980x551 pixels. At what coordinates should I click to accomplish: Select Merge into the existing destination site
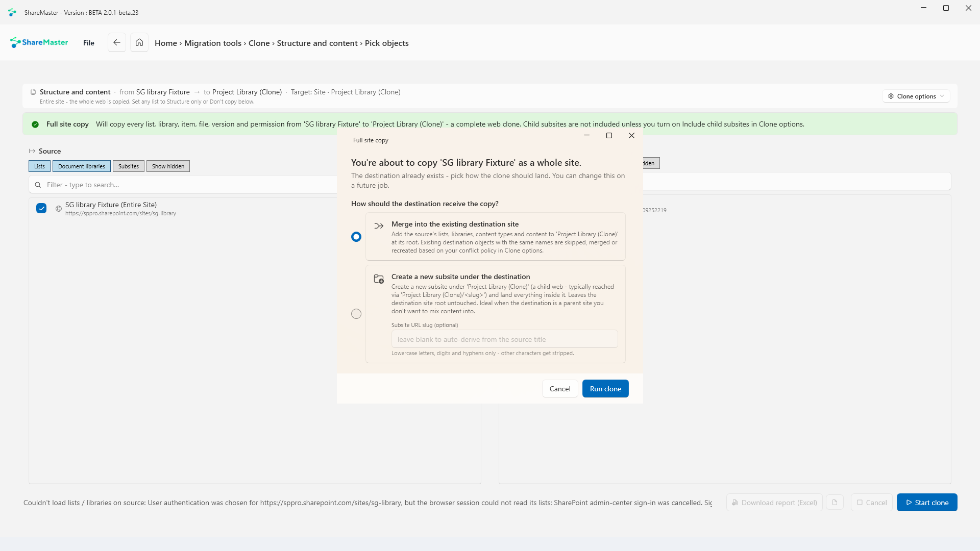(x=356, y=237)
